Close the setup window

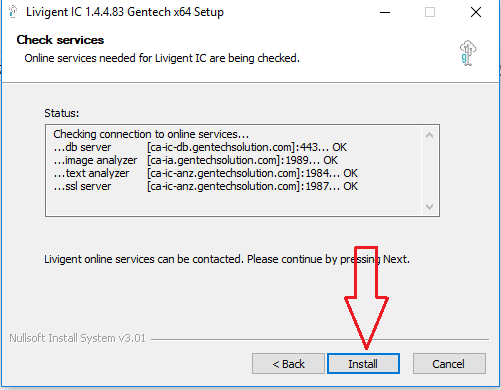476,12
